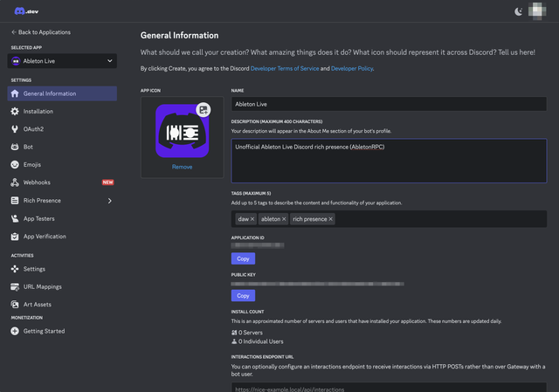The height and width of the screenshot is (392, 559).
Task: Remove the app icon
Action: pos(182,167)
